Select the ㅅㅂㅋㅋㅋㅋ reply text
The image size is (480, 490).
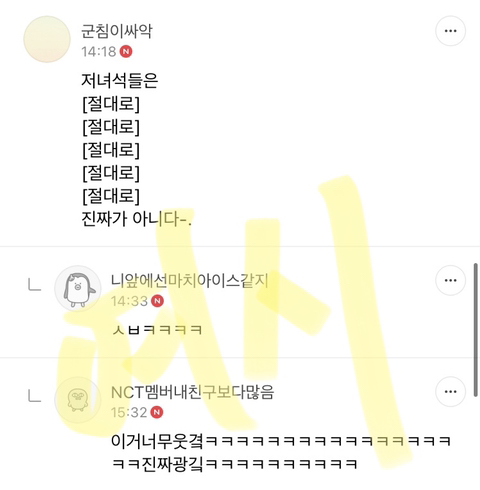point(157,330)
